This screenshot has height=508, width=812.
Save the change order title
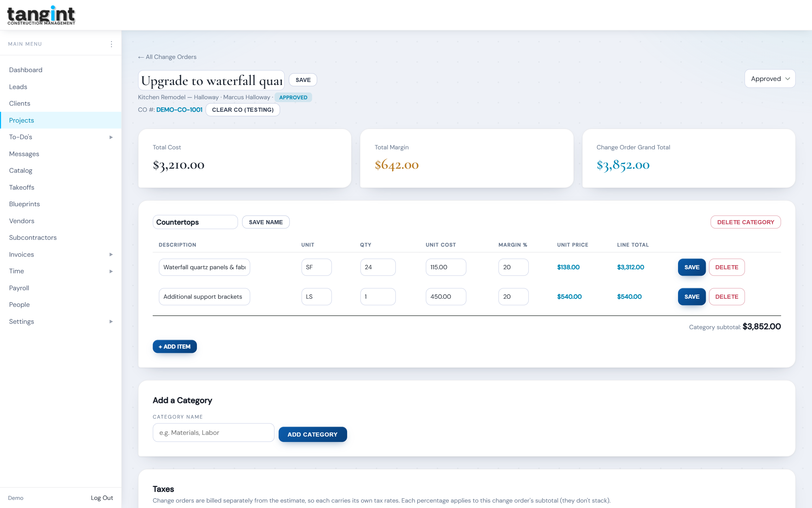tap(303, 80)
